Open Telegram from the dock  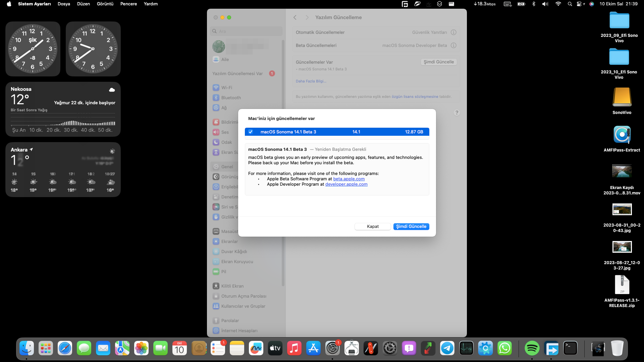pos(447,349)
